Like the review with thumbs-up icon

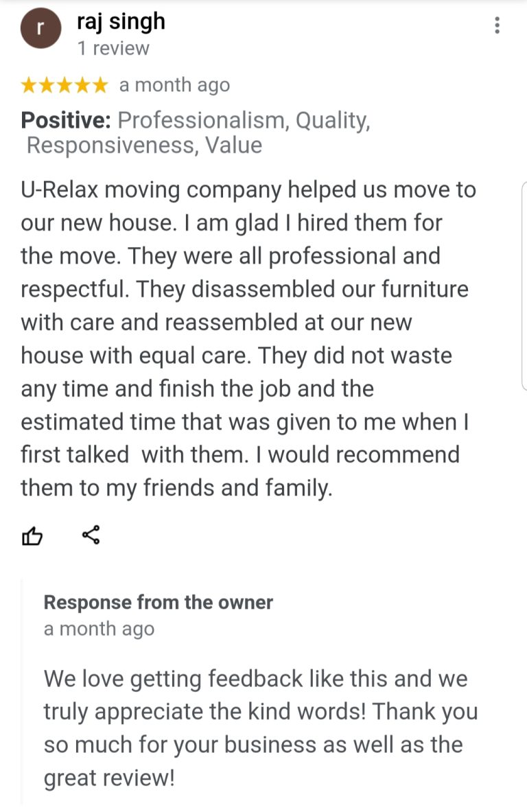(33, 535)
